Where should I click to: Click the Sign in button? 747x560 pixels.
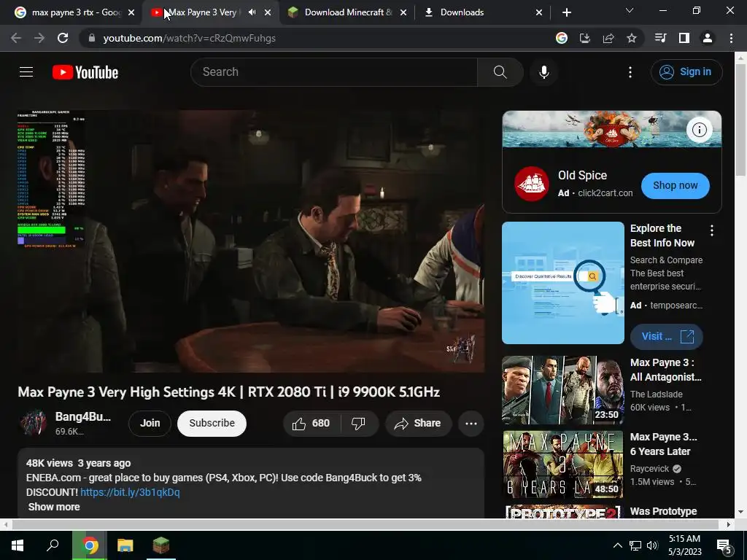coord(686,72)
